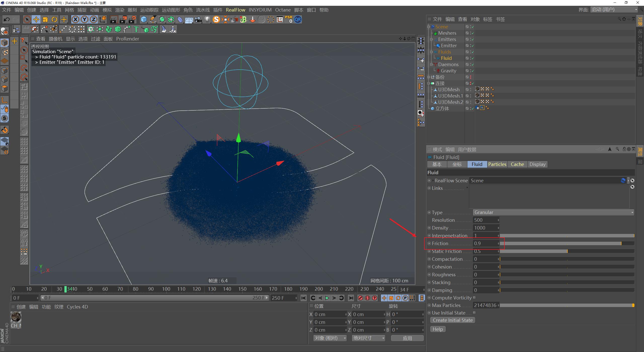Open the Type dropdown set to Granular
The image size is (644, 352).
click(553, 212)
